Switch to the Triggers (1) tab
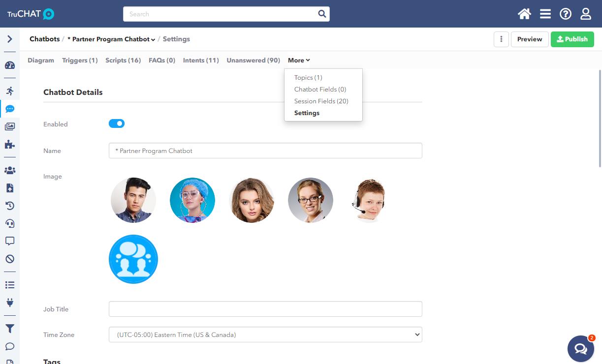The width and height of the screenshot is (602, 364). click(x=80, y=60)
